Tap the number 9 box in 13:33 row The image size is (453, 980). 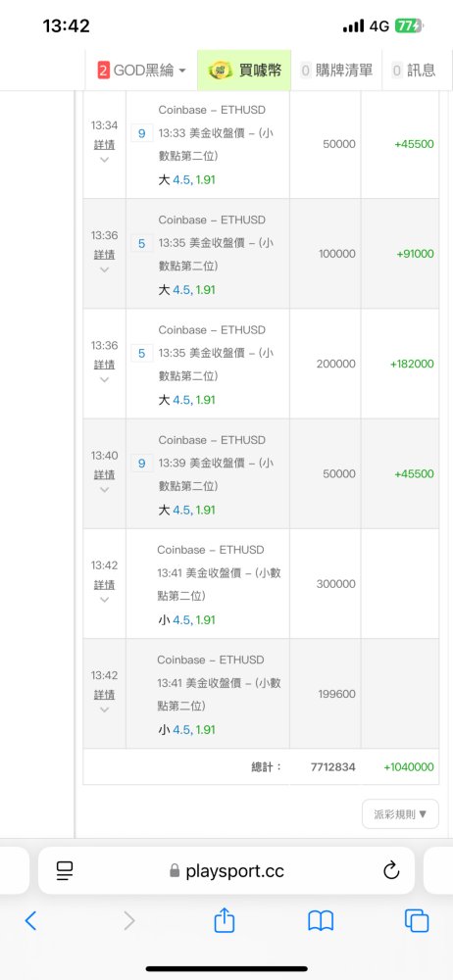click(141, 133)
